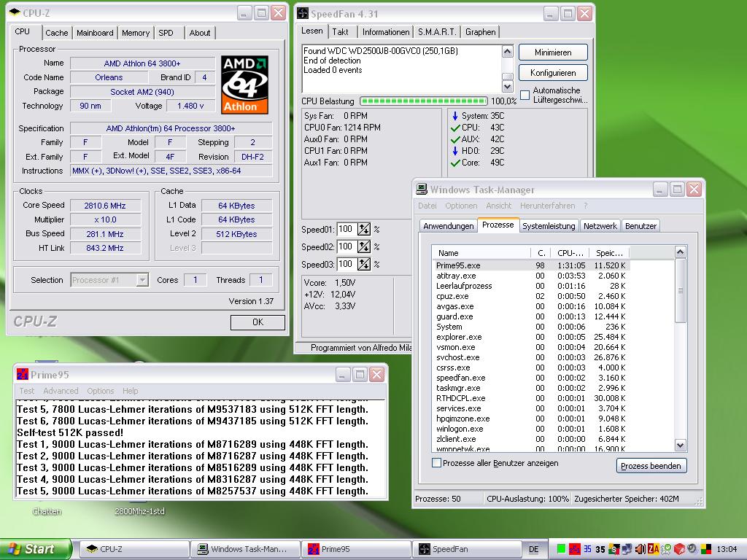Select the cpuz.exe process row
The height and width of the screenshot is (560, 747).
[x=531, y=296]
